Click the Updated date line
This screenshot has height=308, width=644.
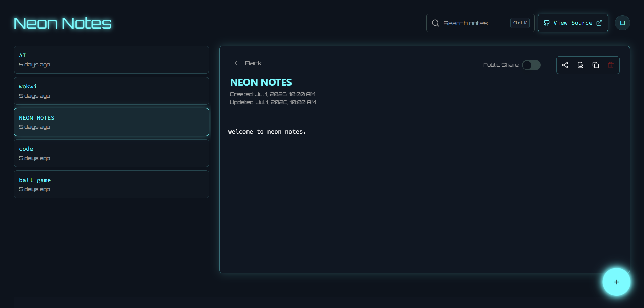(273, 102)
